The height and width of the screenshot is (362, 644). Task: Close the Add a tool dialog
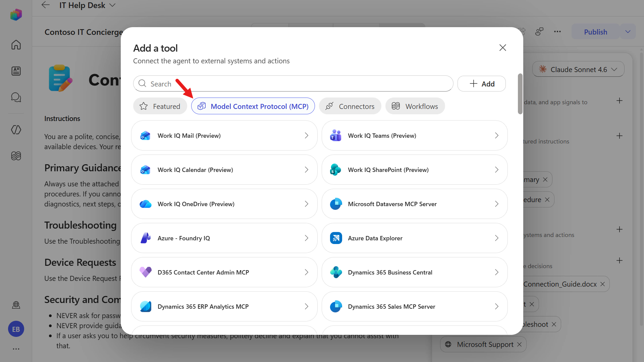502,48
